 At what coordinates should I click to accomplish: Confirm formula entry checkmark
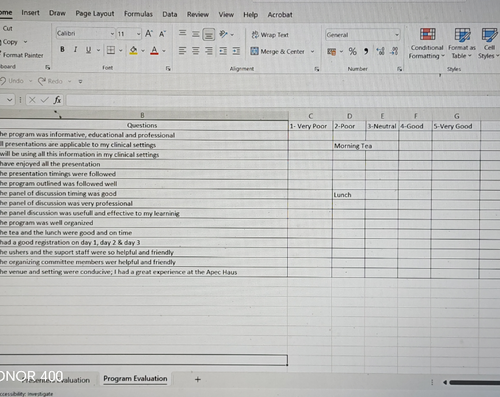pos(44,100)
